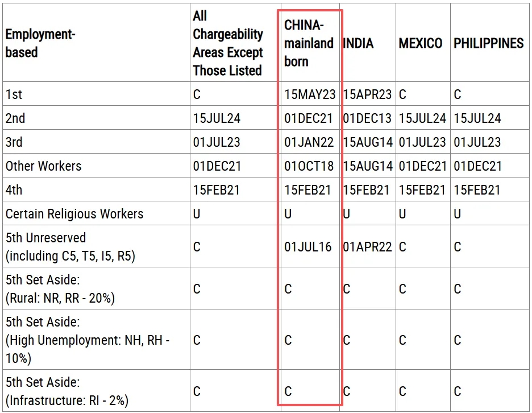Select the 01JUL16 date cell
The height and width of the screenshot is (413, 532).
pyautogui.click(x=310, y=246)
